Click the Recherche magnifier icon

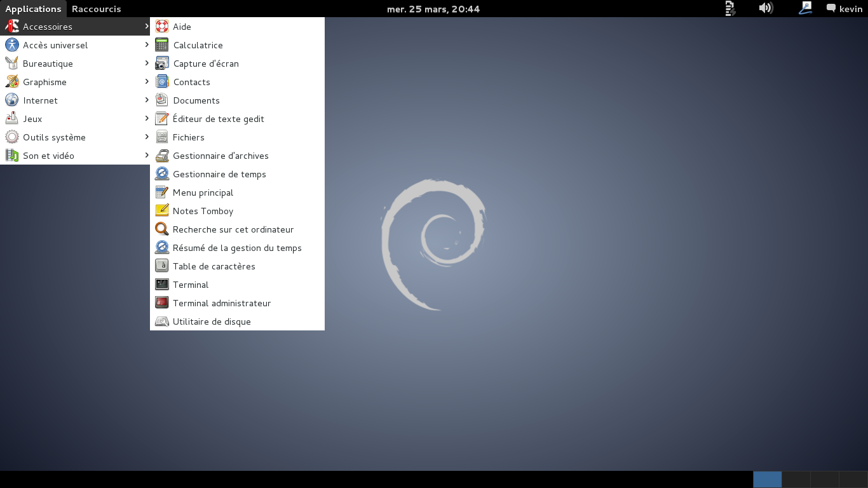coord(162,229)
